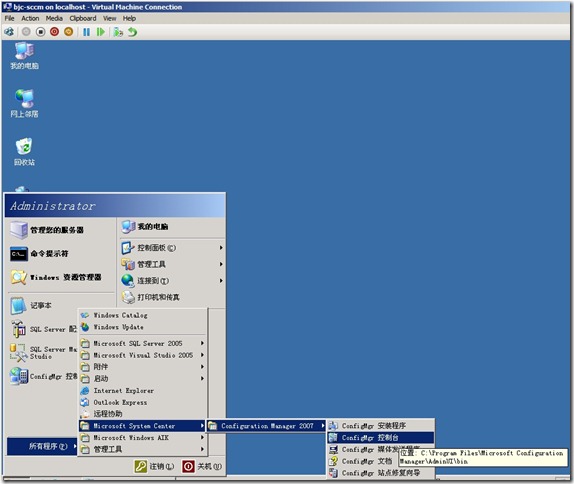The height and width of the screenshot is (484, 574).
Task: Open the File menu
Action: click(10, 18)
